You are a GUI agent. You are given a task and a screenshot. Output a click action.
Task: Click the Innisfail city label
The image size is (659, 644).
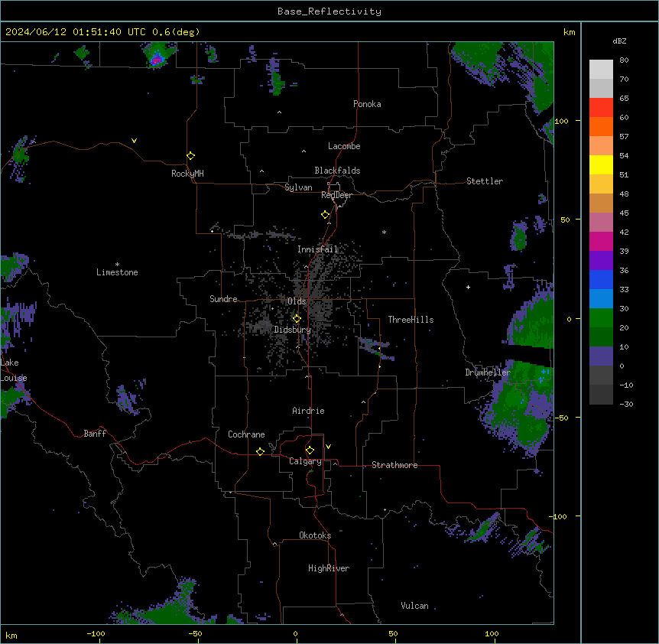317,249
